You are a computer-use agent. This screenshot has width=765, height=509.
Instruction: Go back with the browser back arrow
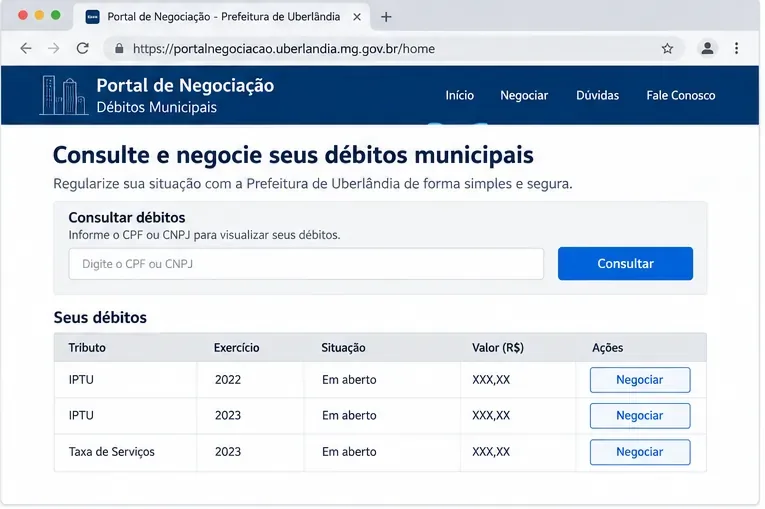(26, 48)
